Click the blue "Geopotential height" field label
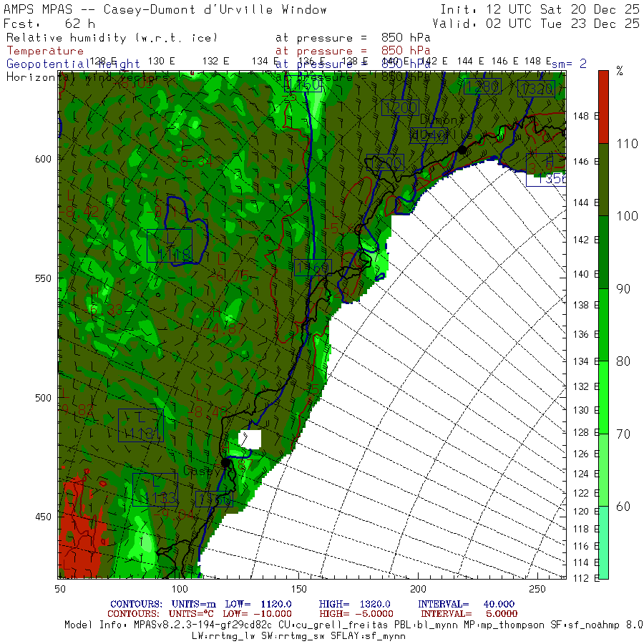Screen dimensions: 644x644 click(73, 64)
